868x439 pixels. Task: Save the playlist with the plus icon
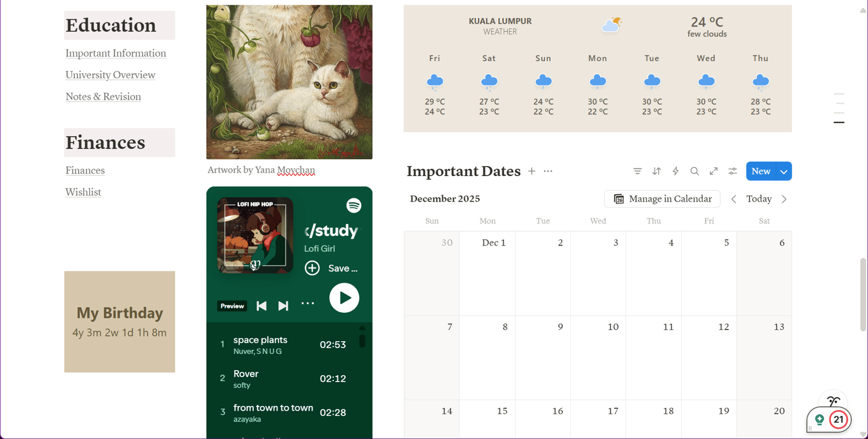tap(312, 268)
